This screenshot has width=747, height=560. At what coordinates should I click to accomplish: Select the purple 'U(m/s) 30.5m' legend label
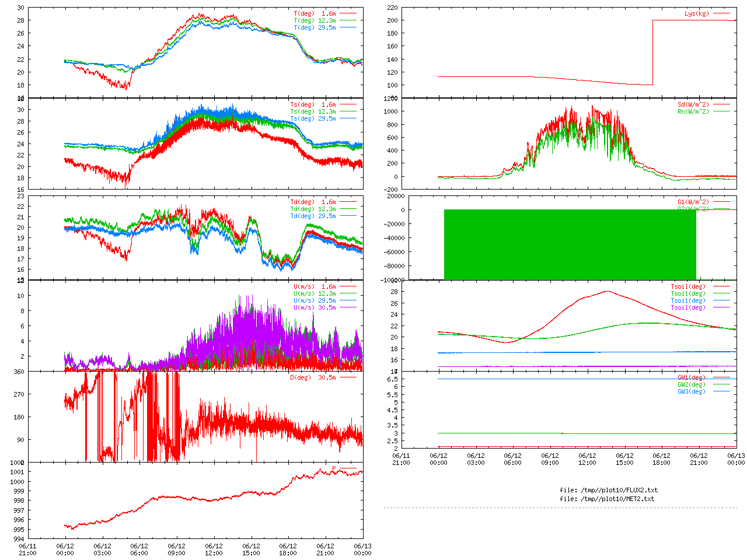pos(315,307)
